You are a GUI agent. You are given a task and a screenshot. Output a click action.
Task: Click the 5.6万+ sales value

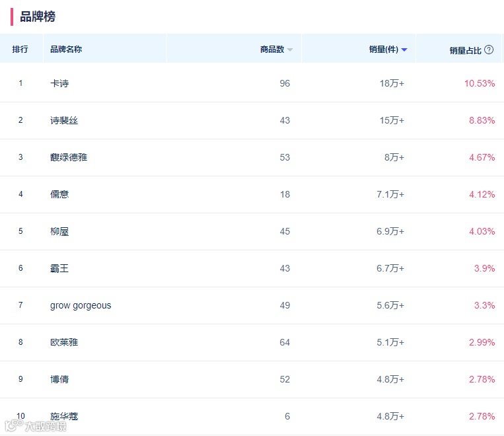(390, 305)
